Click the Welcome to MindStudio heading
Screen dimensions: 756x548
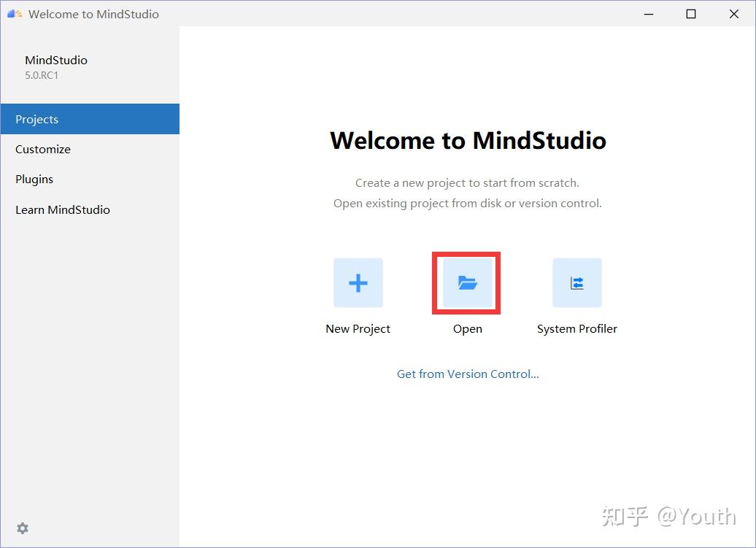tap(468, 140)
